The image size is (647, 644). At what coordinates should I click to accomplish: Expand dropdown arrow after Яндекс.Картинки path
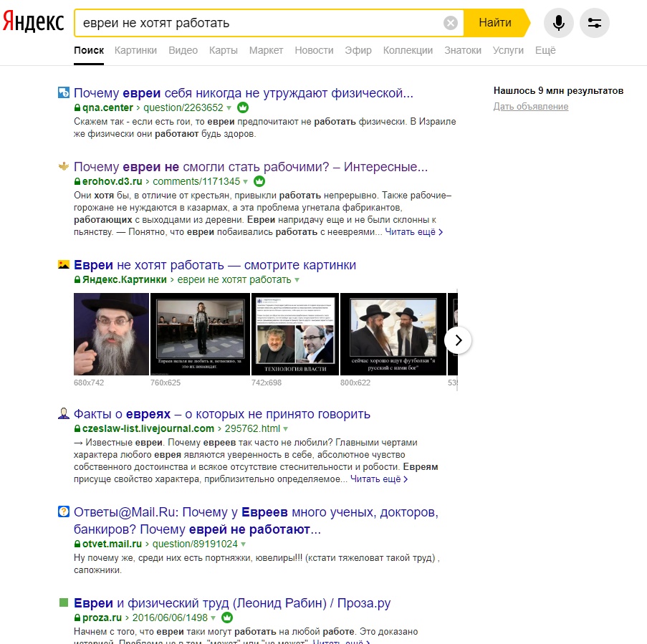(297, 280)
